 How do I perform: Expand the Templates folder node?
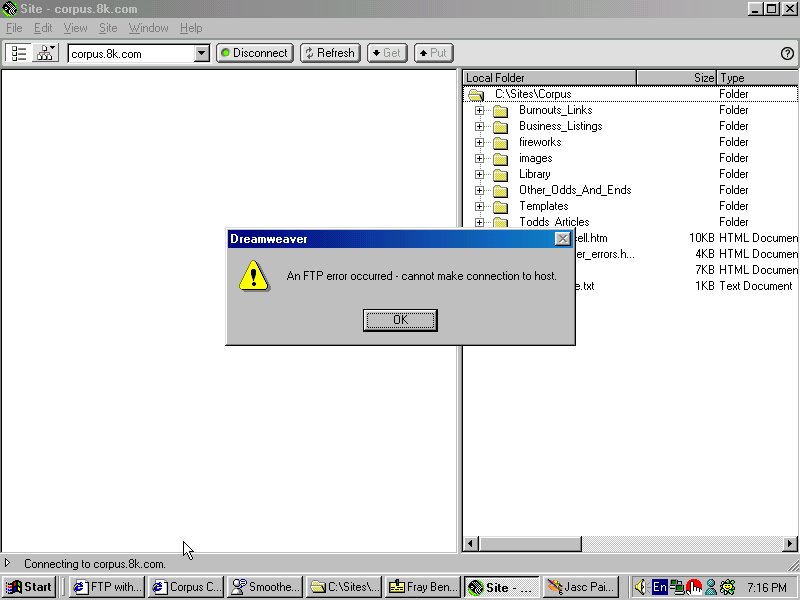tap(479, 206)
